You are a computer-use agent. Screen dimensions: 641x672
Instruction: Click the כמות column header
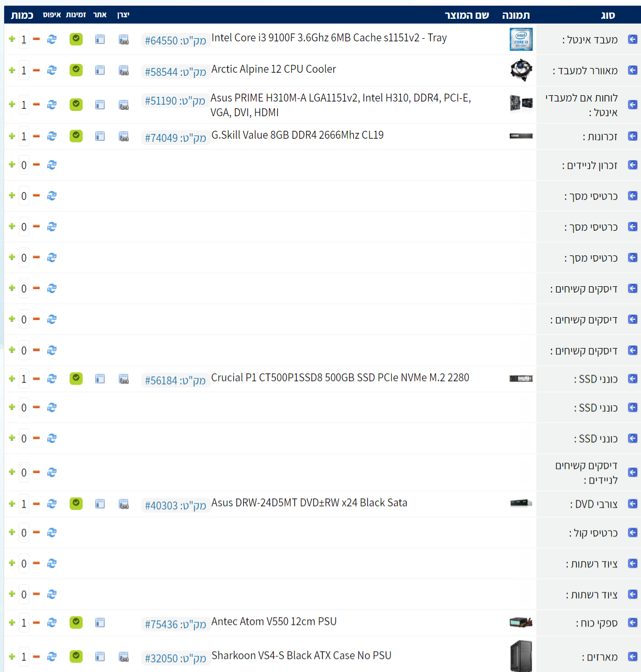click(22, 15)
